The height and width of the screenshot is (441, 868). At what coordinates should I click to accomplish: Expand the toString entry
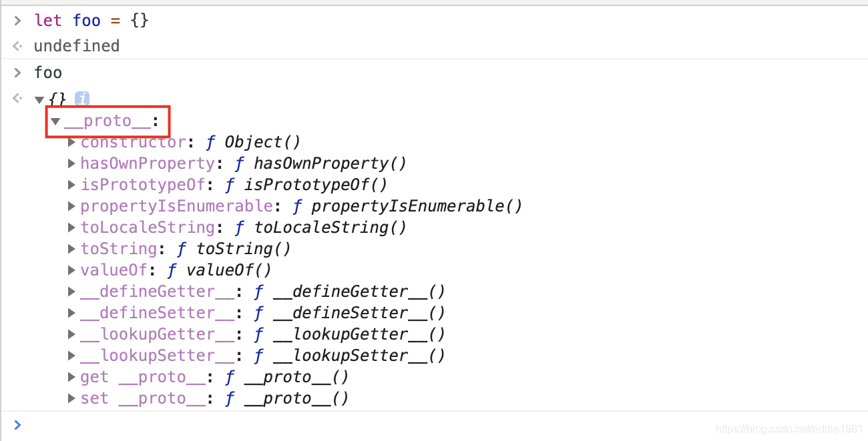72,249
